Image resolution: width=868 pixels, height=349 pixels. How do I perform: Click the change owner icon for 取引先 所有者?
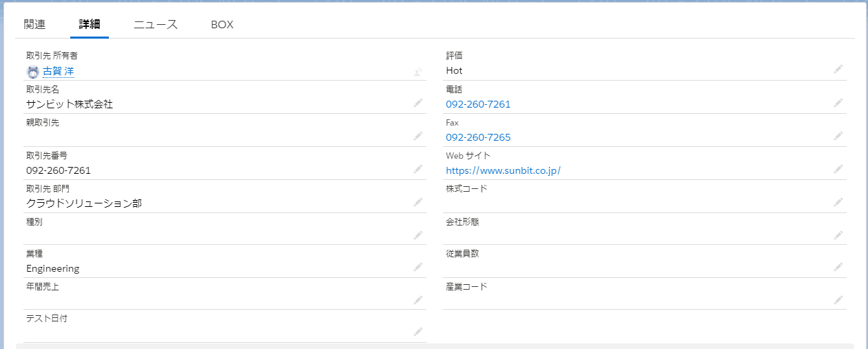click(x=417, y=72)
